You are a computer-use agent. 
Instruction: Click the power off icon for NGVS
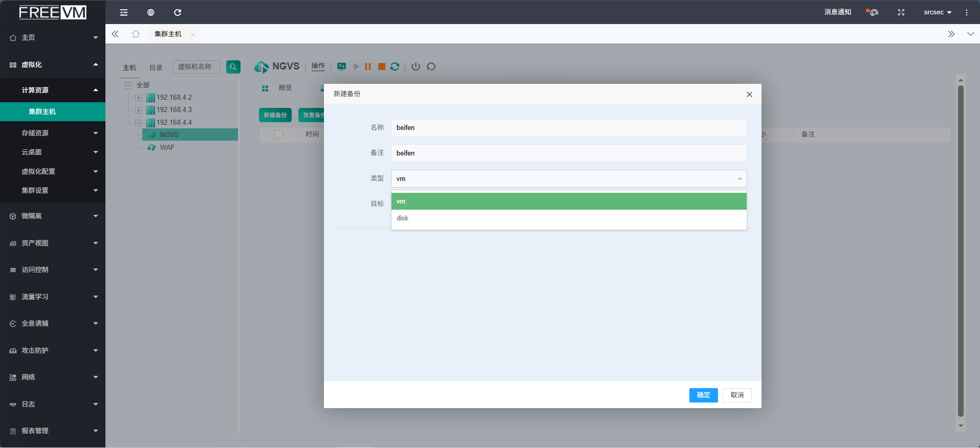tap(416, 66)
